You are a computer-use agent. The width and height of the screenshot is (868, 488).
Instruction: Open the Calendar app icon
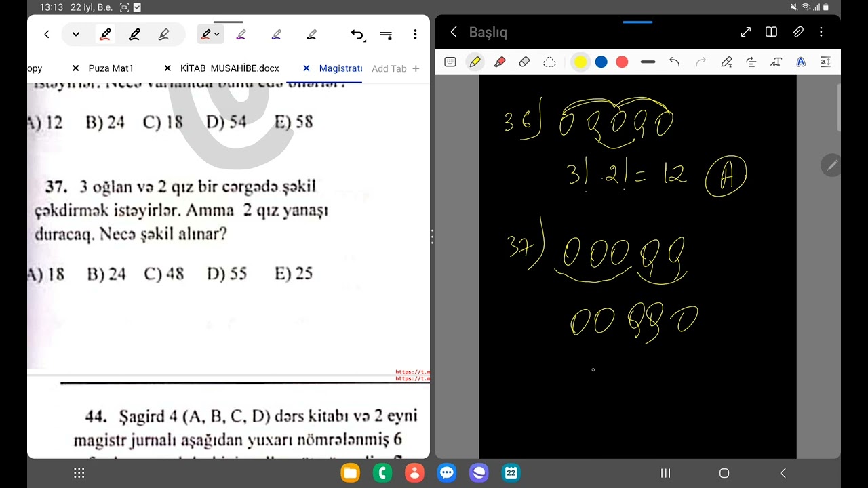pos(511,473)
